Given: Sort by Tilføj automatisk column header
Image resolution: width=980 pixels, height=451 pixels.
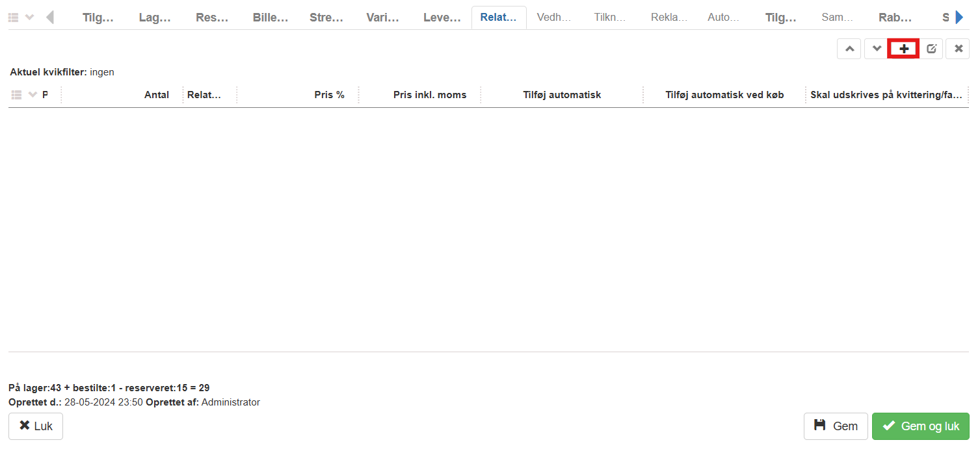Looking at the screenshot, I should 562,95.
